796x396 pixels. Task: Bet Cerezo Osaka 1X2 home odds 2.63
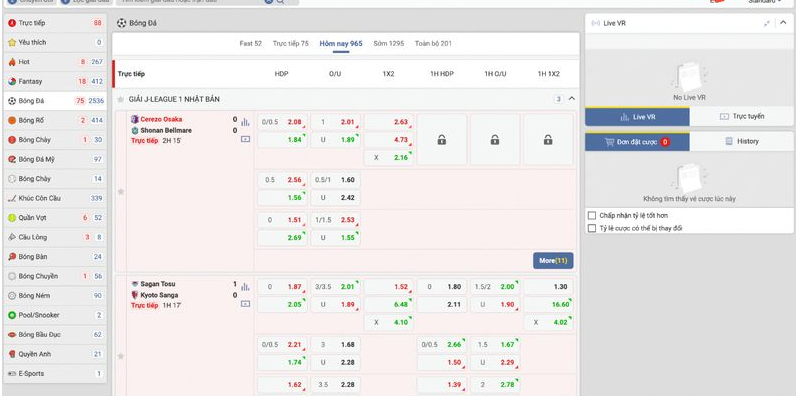point(388,122)
